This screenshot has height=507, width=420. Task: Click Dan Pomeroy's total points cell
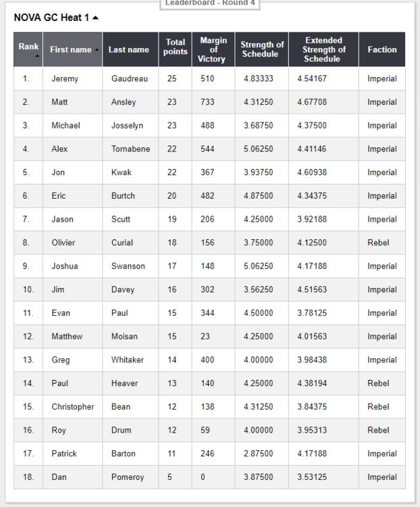(x=169, y=477)
